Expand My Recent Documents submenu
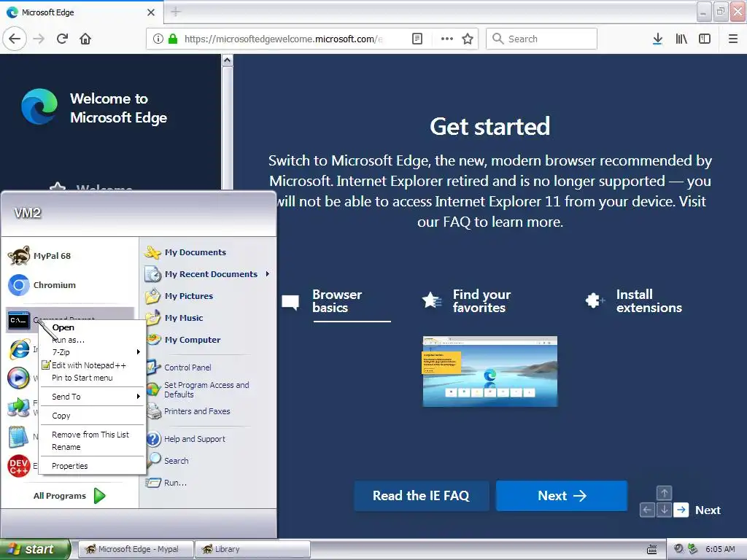 [x=207, y=274]
